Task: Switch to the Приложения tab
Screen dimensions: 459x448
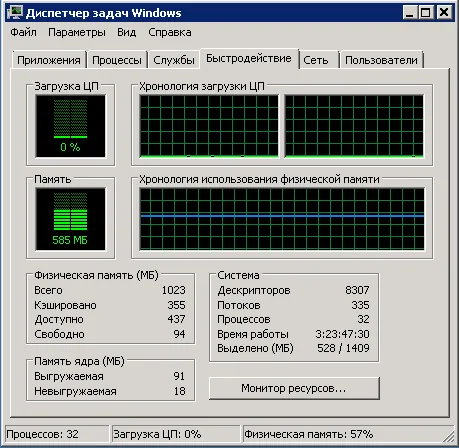Action: click(x=49, y=60)
